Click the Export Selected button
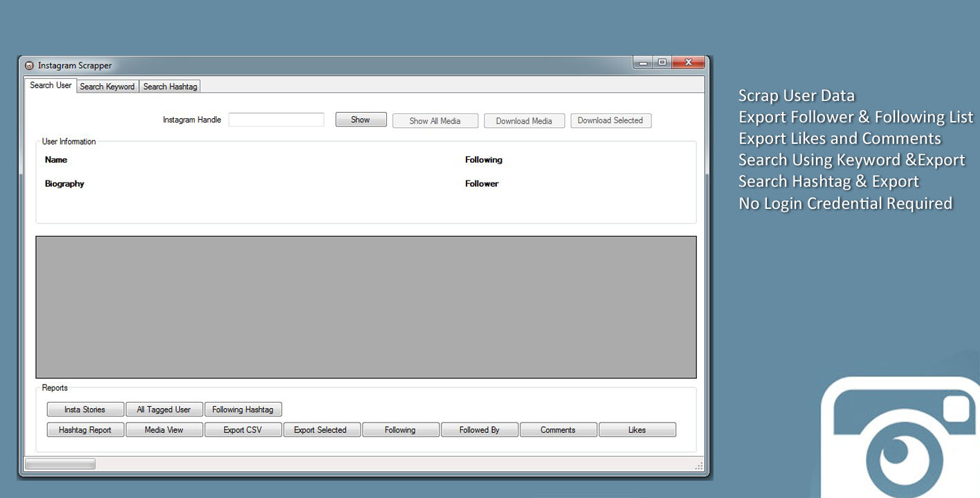The image size is (980, 498). pos(322,430)
